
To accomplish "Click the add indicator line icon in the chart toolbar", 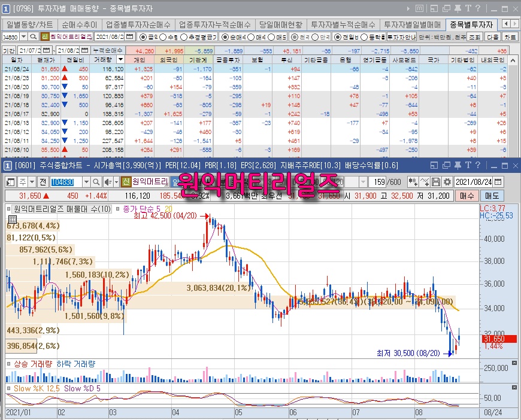I will pyautogui.click(x=425, y=182).
